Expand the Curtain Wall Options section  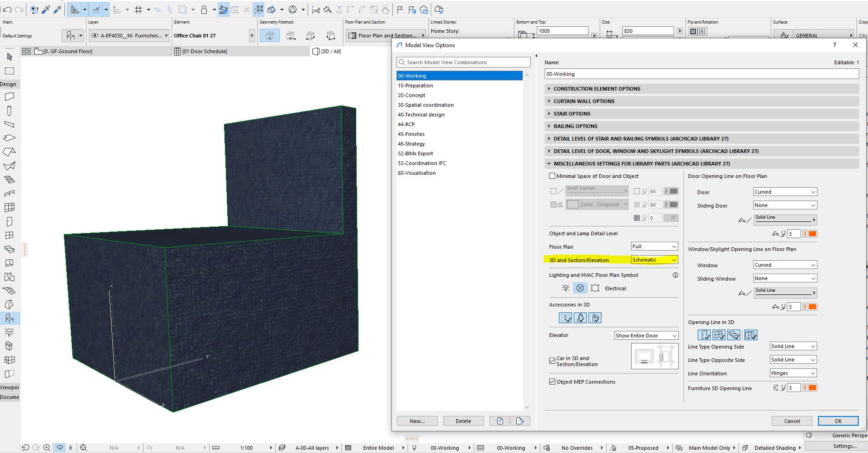pos(702,101)
